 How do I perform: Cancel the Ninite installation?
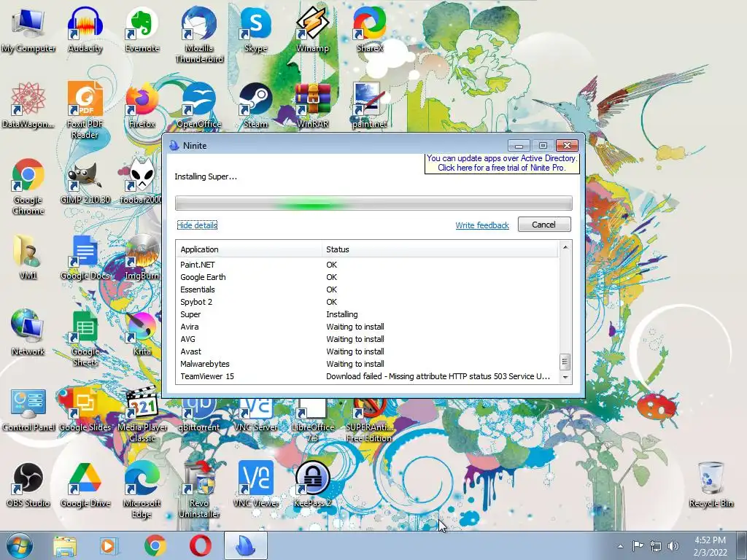(x=544, y=225)
